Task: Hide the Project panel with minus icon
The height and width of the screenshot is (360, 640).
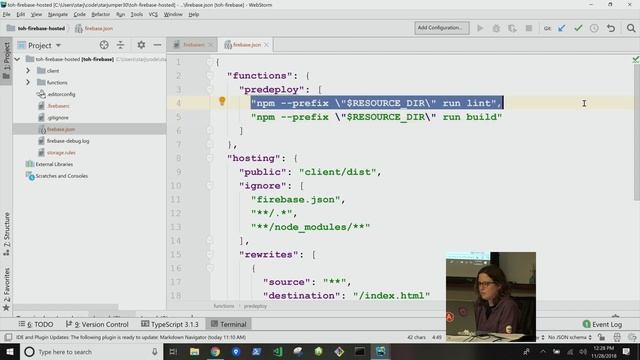Action: point(157,45)
